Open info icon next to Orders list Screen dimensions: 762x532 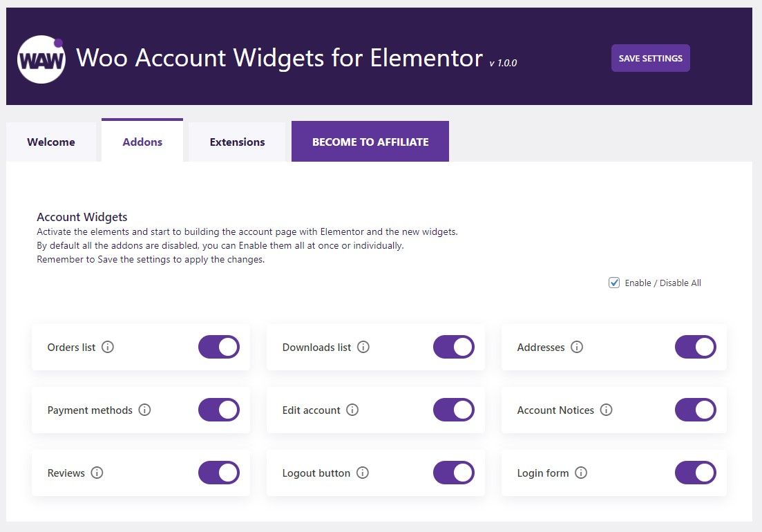point(107,347)
